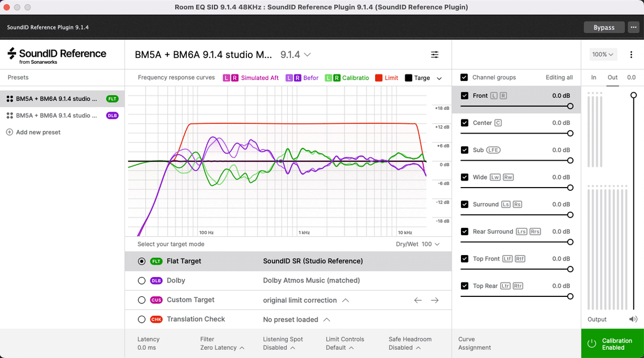This screenshot has height=358, width=644.
Task: Uncheck the Surround channel checkbox
Action: coord(465,204)
